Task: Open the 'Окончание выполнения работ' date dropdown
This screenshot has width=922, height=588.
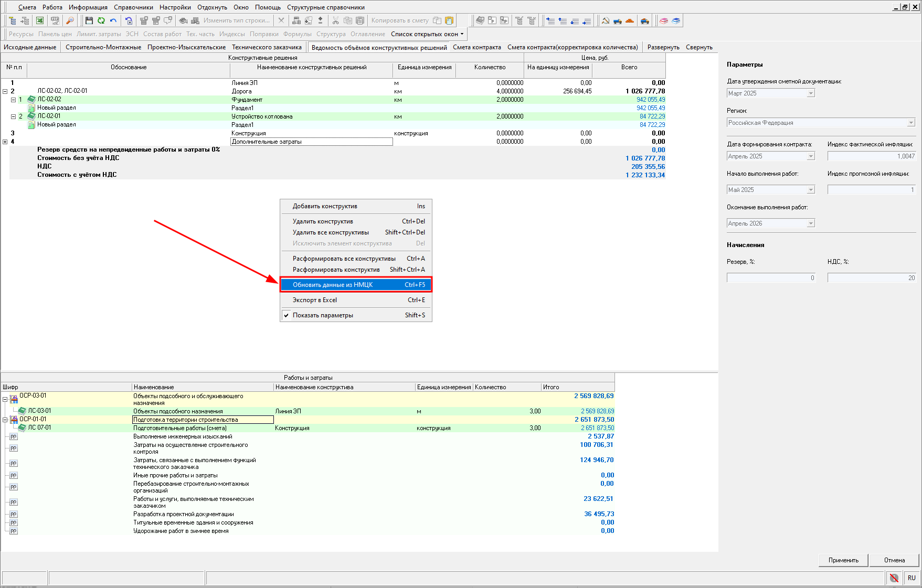Action: pyautogui.click(x=811, y=223)
